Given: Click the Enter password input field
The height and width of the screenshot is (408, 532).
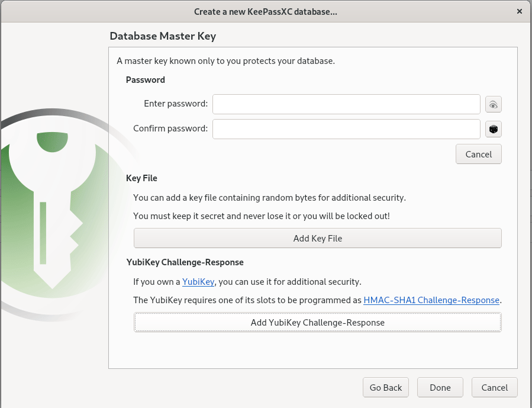Looking at the screenshot, I should [346, 104].
